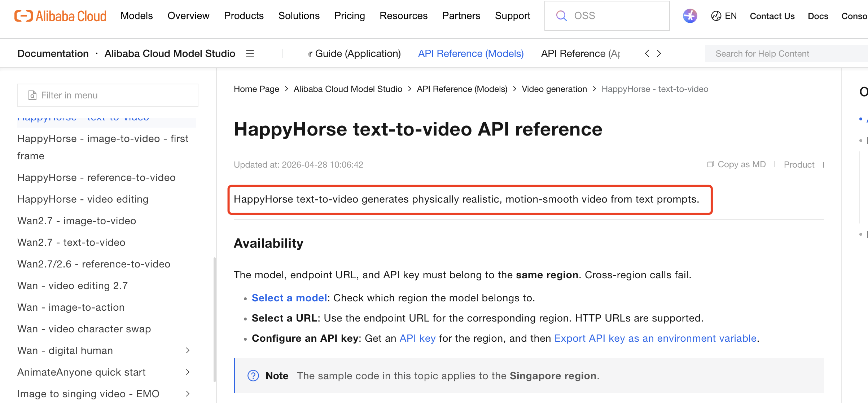This screenshot has height=403, width=868.
Task: Click Search for Help Content field
Action: click(786, 53)
